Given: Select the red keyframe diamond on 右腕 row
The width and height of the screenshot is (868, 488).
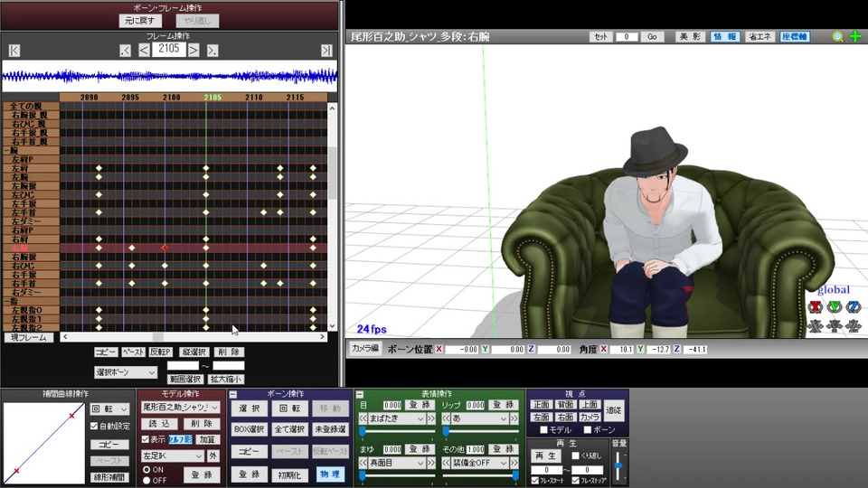Looking at the screenshot, I should [x=165, y=248].
